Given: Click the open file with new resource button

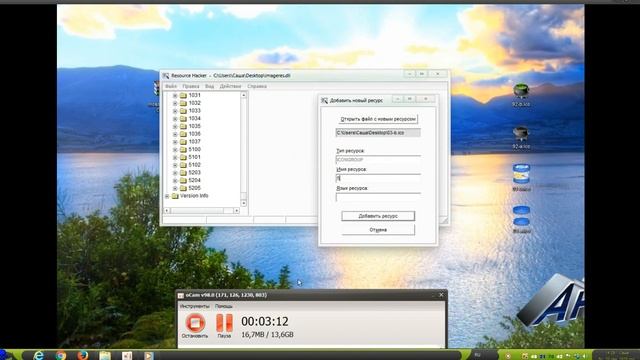Looking at the screenshot, I should [378, 119].
